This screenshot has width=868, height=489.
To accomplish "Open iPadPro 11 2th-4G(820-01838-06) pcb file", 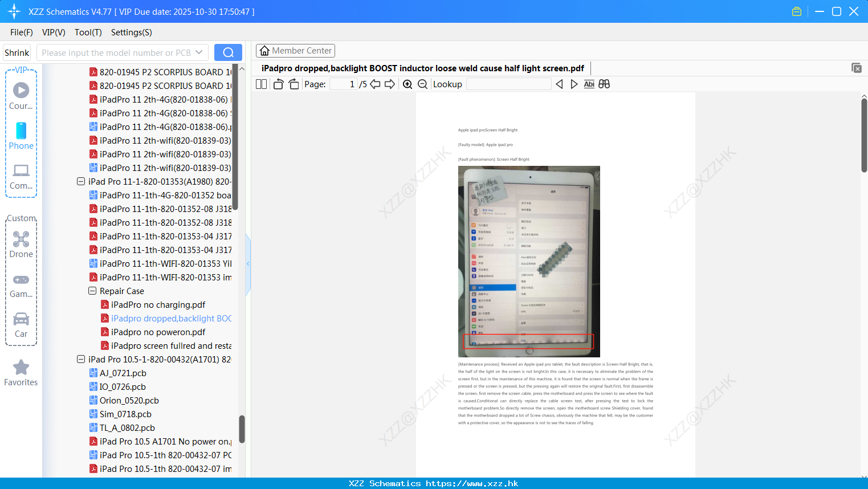I will click(x=160, y=127).
